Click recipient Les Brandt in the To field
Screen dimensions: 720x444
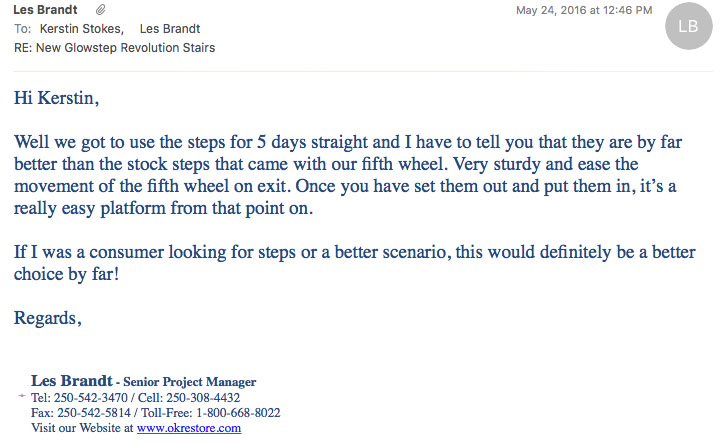coord(170,29)
